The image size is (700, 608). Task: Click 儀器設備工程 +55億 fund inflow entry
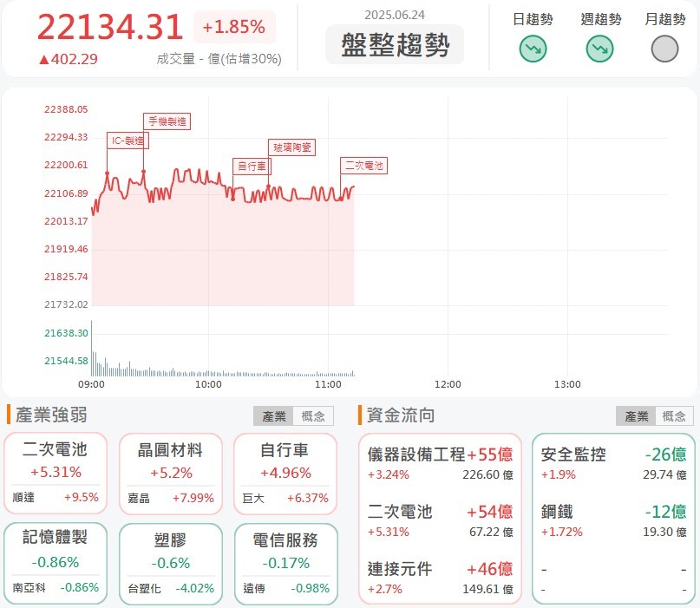pyautogui.click(x=440, y=463)
